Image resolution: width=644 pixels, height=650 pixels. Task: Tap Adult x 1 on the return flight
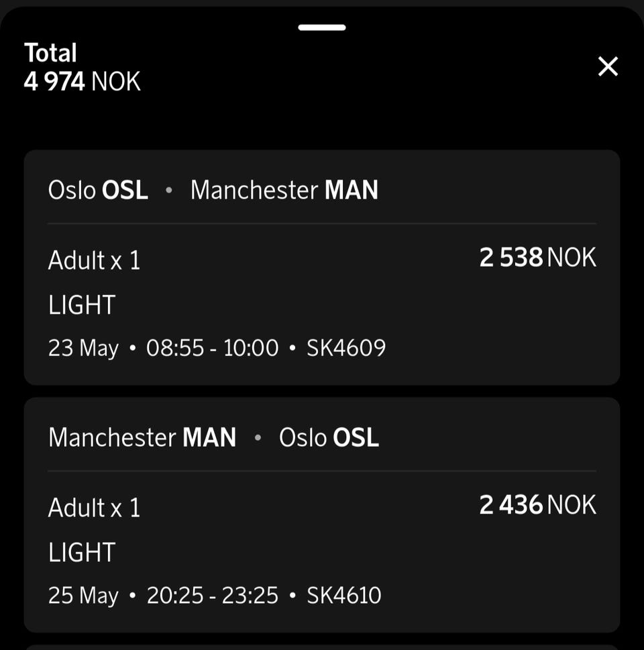coord(95,508)
